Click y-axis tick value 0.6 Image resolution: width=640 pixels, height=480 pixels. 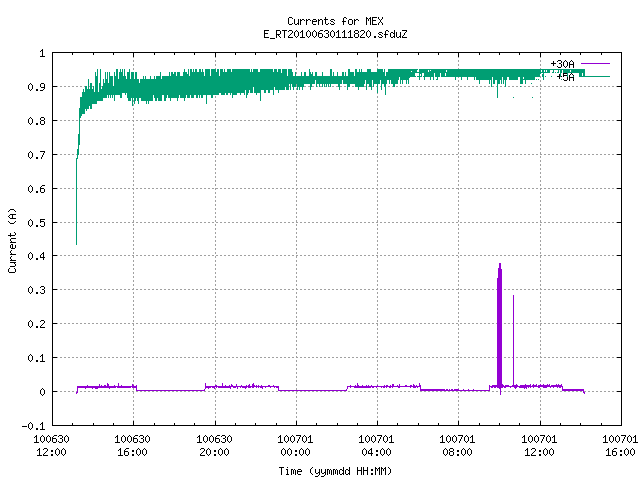pyautogui.click(x=36, y=189)
